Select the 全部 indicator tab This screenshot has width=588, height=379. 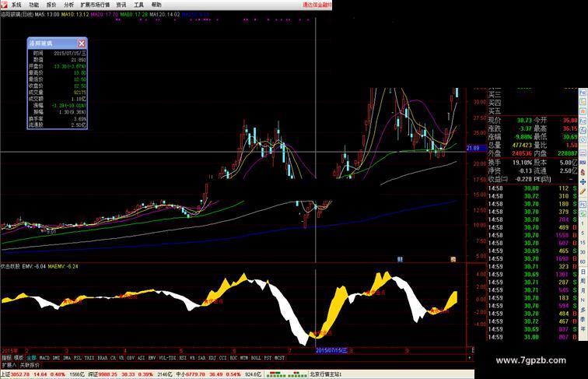pyautogui.click(x=31, y=358)
